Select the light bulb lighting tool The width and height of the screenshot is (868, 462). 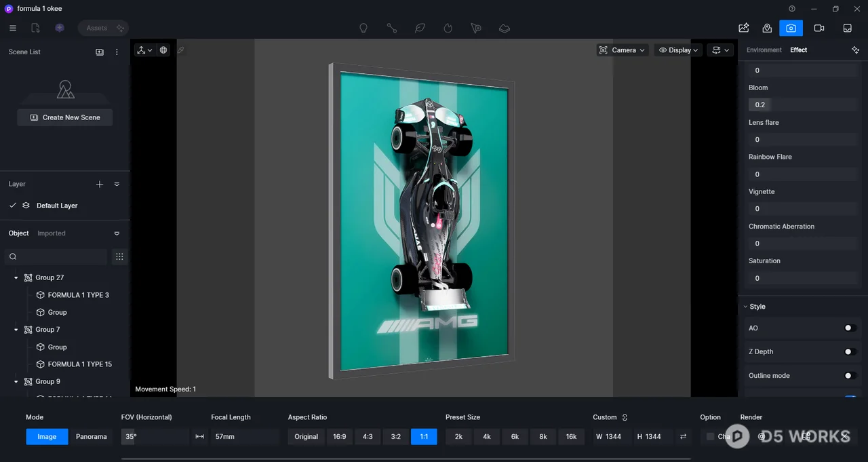363,28
